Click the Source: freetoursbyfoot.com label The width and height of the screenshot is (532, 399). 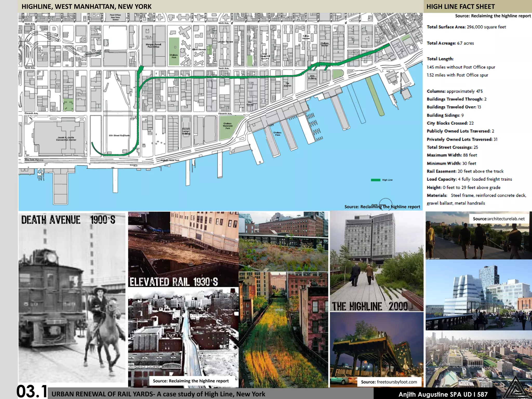click(389, 382)
